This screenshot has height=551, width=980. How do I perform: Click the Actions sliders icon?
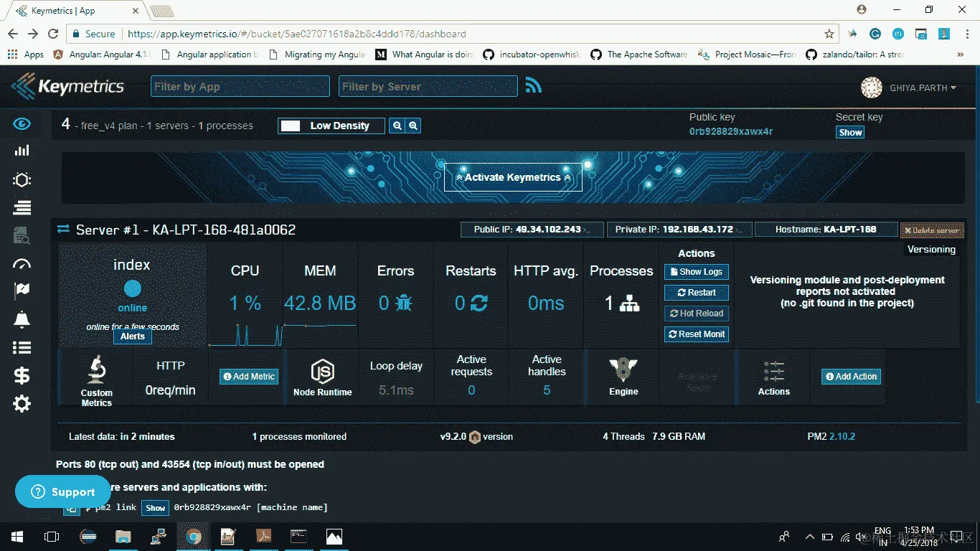click(774, 371)
